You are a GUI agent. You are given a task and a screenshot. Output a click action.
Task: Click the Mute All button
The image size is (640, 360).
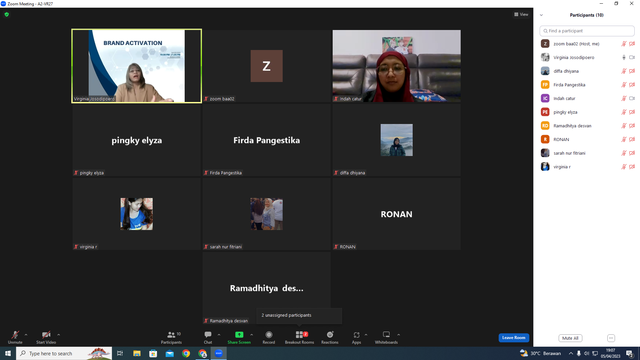click(x=570, y=338)
